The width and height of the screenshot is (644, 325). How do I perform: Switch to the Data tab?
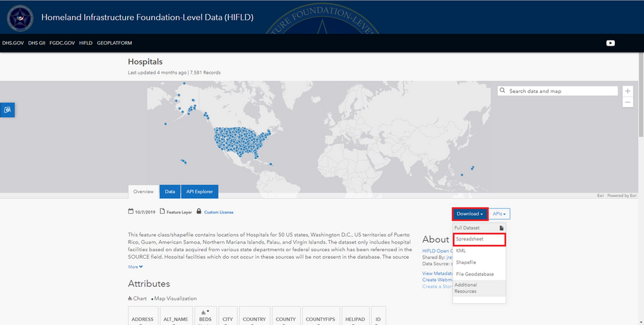(x=170, y=191)
